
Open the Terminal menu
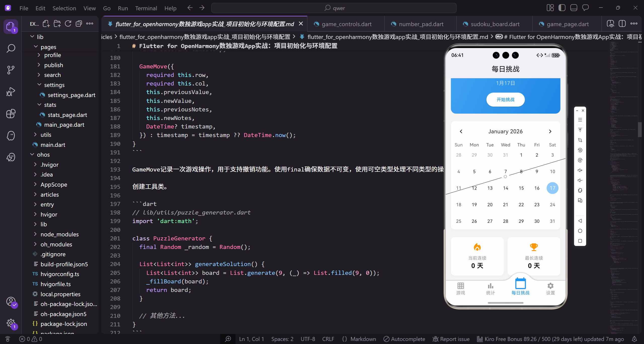tap(146, 8)
